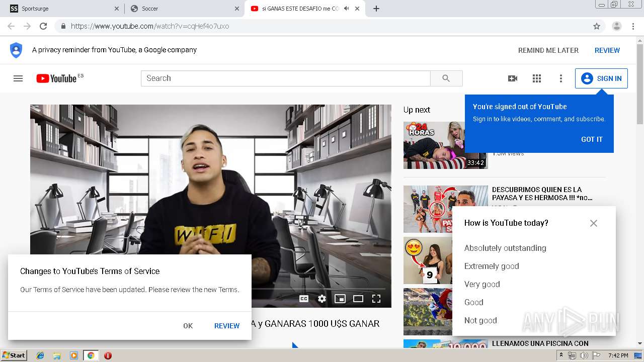
Task: Close the How is YouTube today survey
Action: (x=594, y=223)
